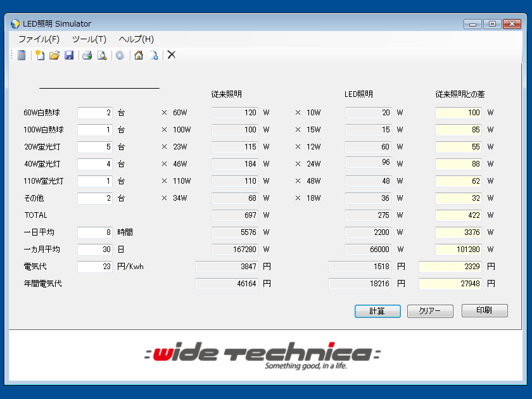Close the LED照明 Simulator window
This screenshot has height=399, width=532.
pos(512,24)
